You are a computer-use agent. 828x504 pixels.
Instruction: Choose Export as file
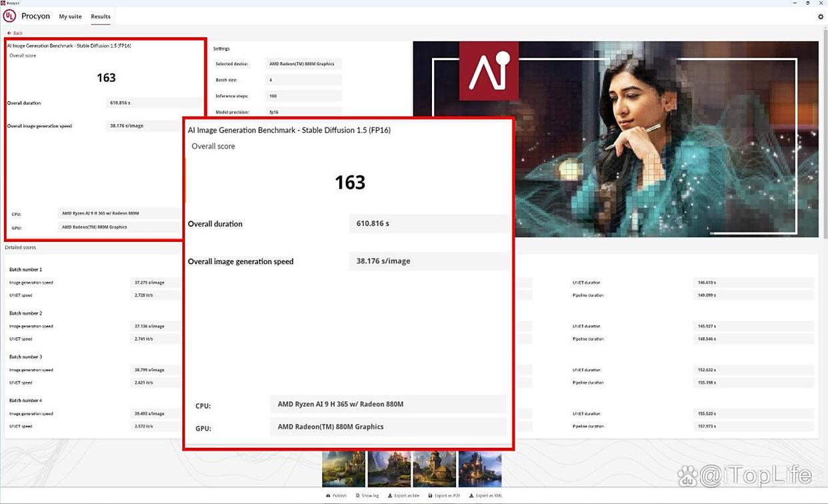[x=403, y=495]
